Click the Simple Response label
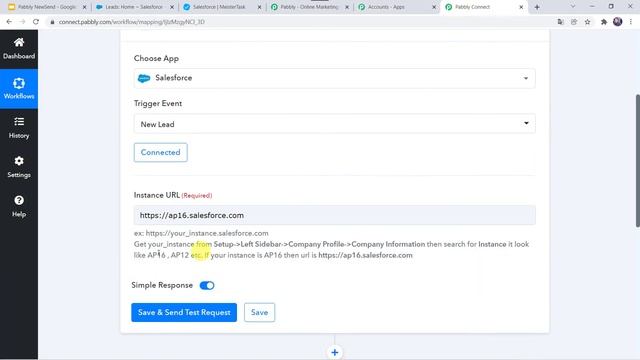The height and width of the screenshot is (360, 640). [162, 285]
